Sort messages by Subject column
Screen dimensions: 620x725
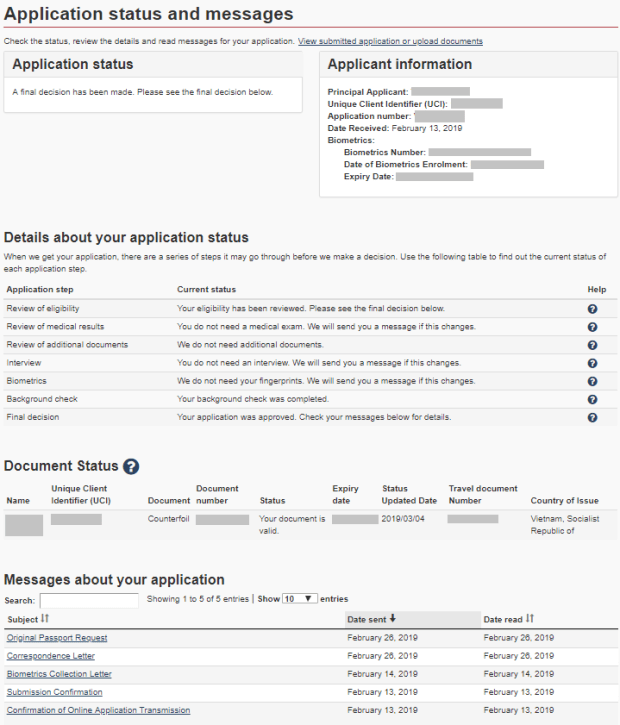tap(45, 619)
